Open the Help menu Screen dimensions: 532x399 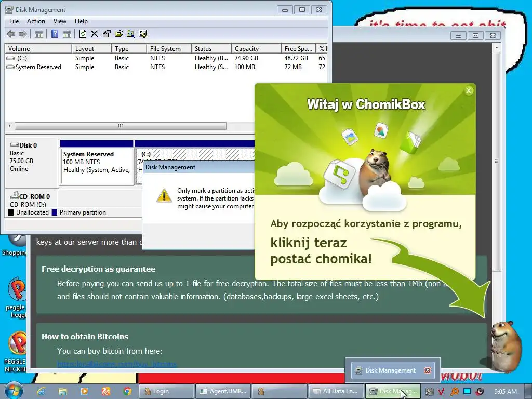(81, 21)
